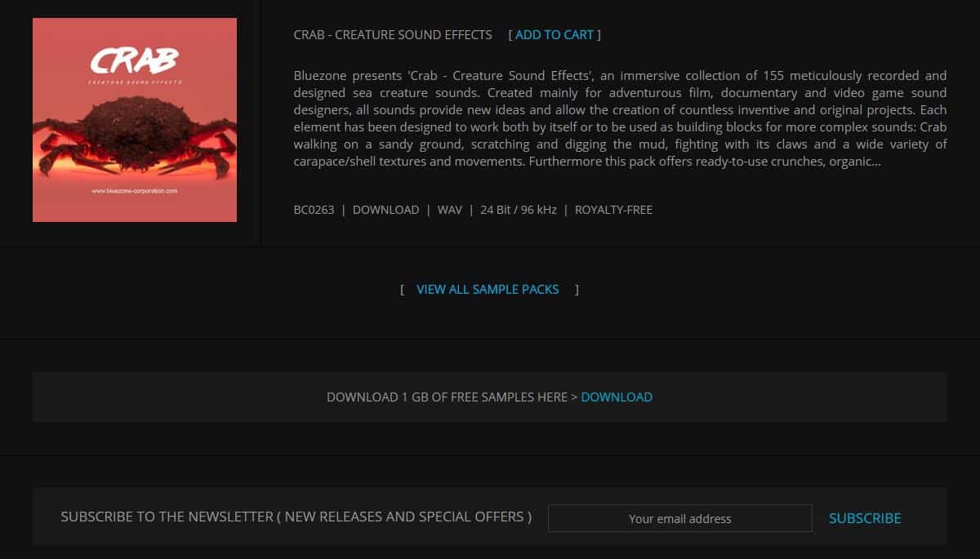The height and width of the screenshot is (559, 980).
Task: Open the View All Sample Packs link
Action: pyautogui.click(x=488, y=290)
